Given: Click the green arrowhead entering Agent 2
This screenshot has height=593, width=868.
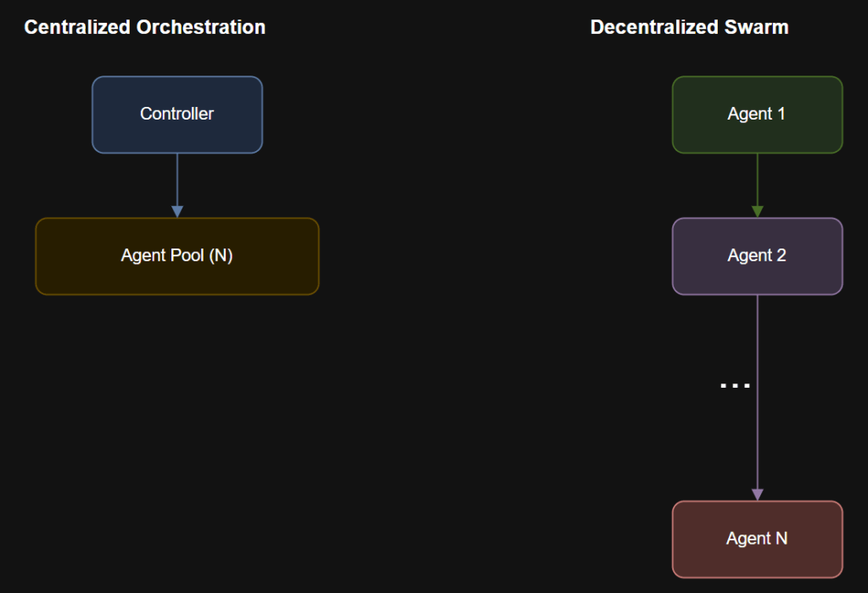Looking at the screenshot, I should pos(758,211).
